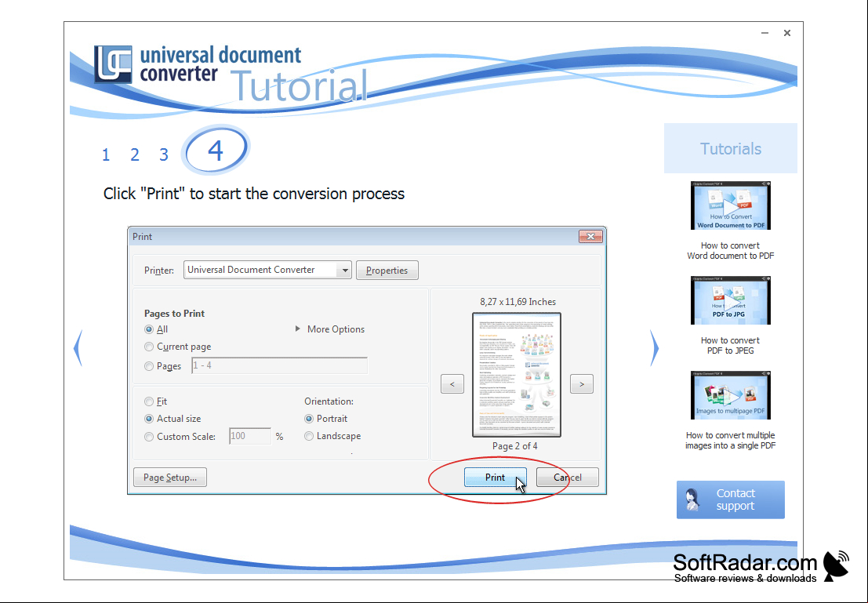Go to tutorial step 1
Screen dimensions: 868x603
pos(106,154)
